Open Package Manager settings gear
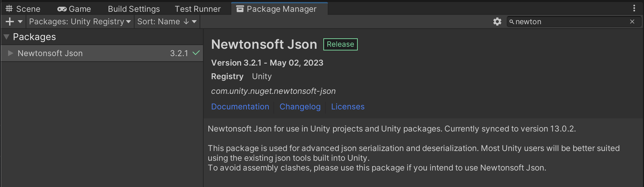Image resolution: width=644 pixels, height=187 pixels. (497, 22)
